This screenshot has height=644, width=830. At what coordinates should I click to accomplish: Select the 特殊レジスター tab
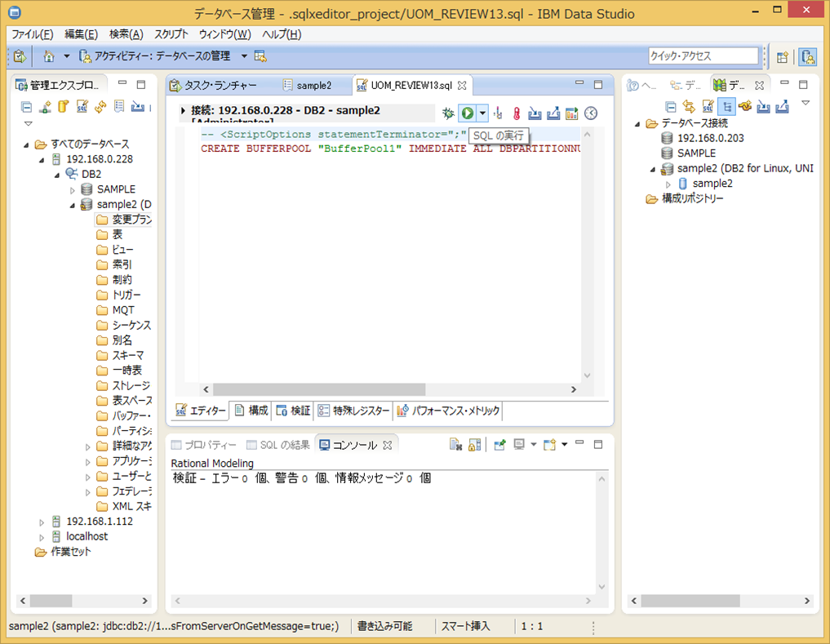pyautogui.click(x=353, y=411)
